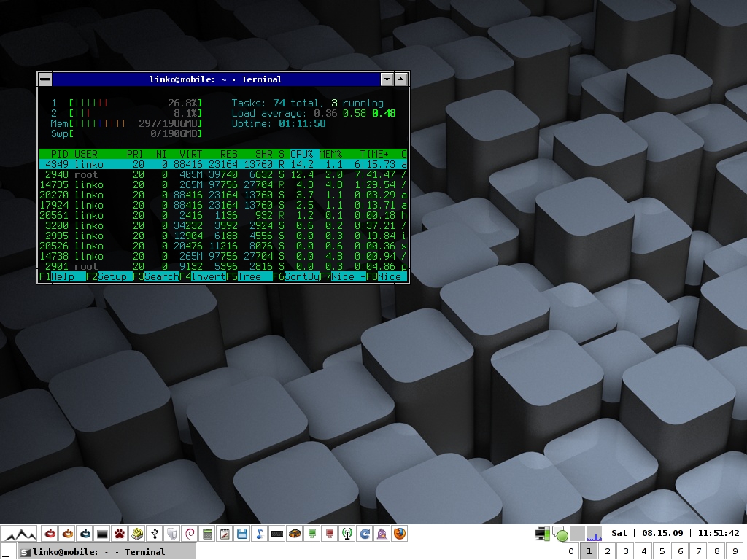Click the blue floppy disk launcher
The width and height of the screenshot is (747, 560).
pyautogui.click(x=242, y=534)
